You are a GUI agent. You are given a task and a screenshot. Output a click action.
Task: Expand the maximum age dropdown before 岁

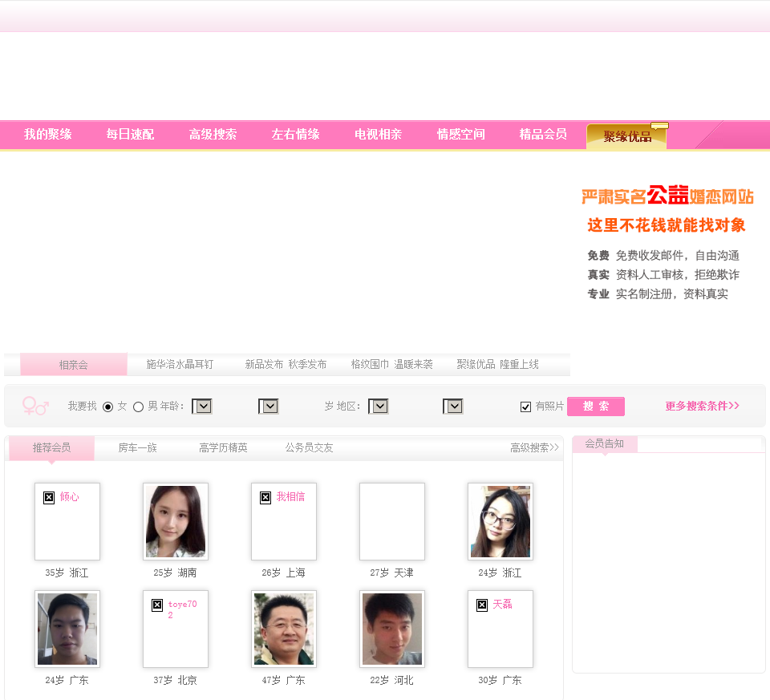tap(269, 407)
